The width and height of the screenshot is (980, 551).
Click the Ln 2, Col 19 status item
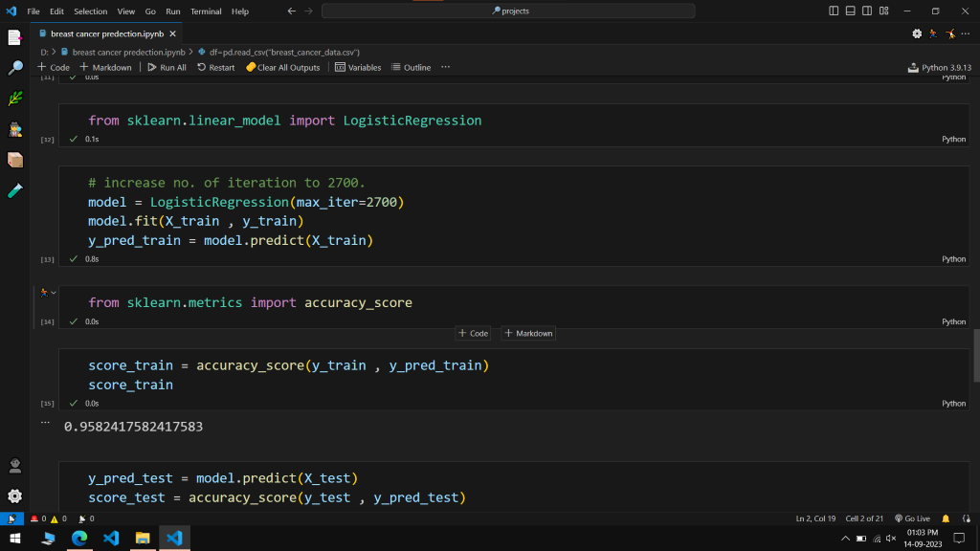[x=815, y=518]
